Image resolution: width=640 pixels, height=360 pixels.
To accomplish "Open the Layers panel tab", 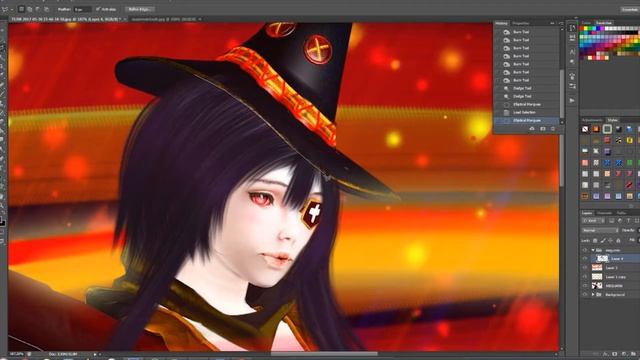I will coord(587,213).
